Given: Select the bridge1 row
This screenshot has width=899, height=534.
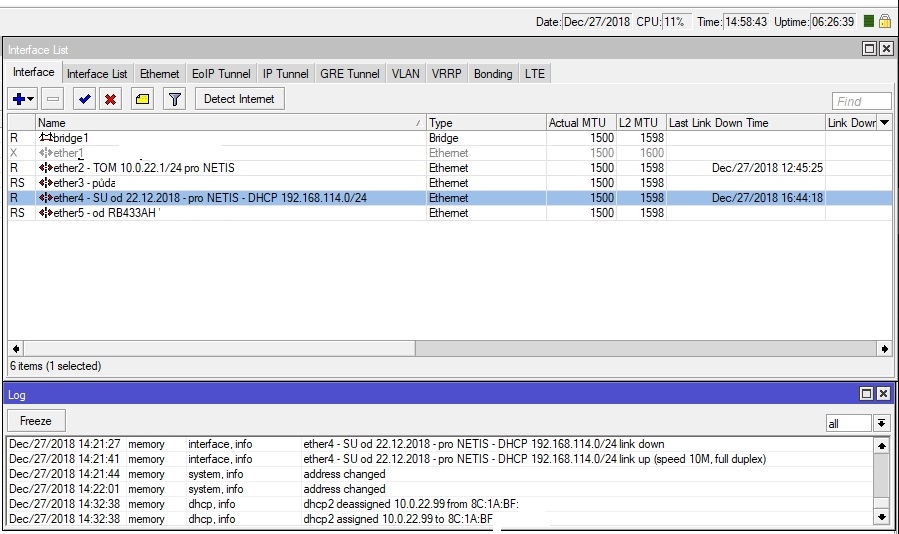Looking at the screenshot, I should pyautogui.click(x=450, y=138).
